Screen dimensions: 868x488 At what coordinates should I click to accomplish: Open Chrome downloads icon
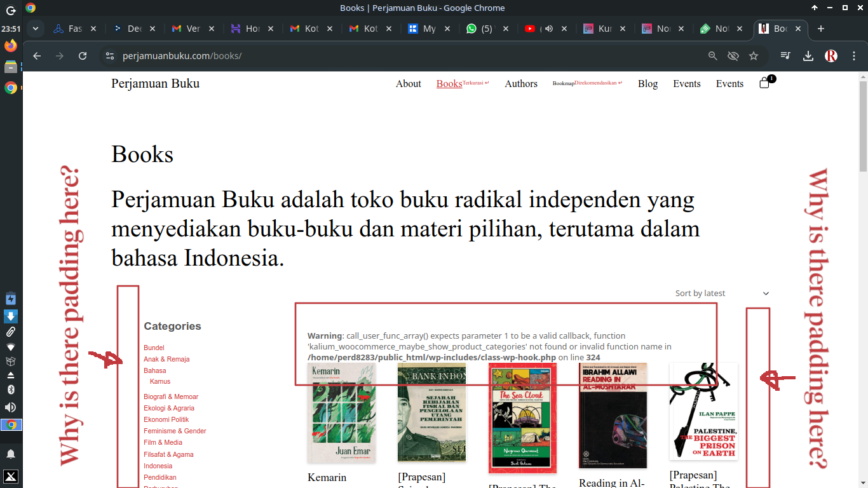(x=808, y=56)
